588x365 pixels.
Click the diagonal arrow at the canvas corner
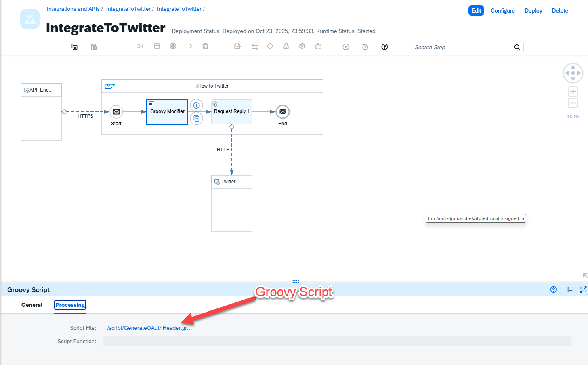(x=585, y=275)
